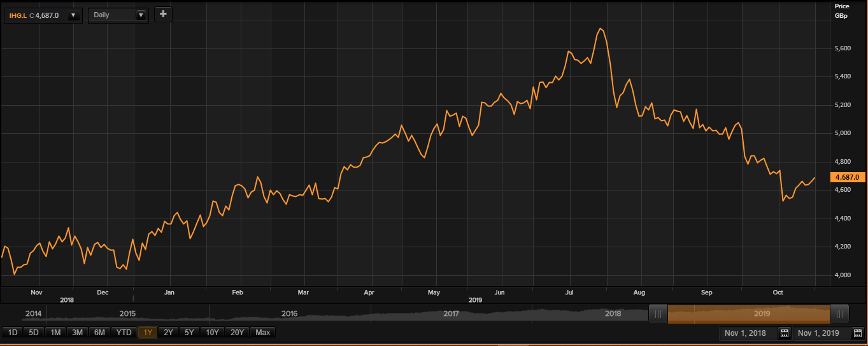868x346 pixels.
Task: Open the IHG.L symbol dropdown arrow
Action: point(73,15)
